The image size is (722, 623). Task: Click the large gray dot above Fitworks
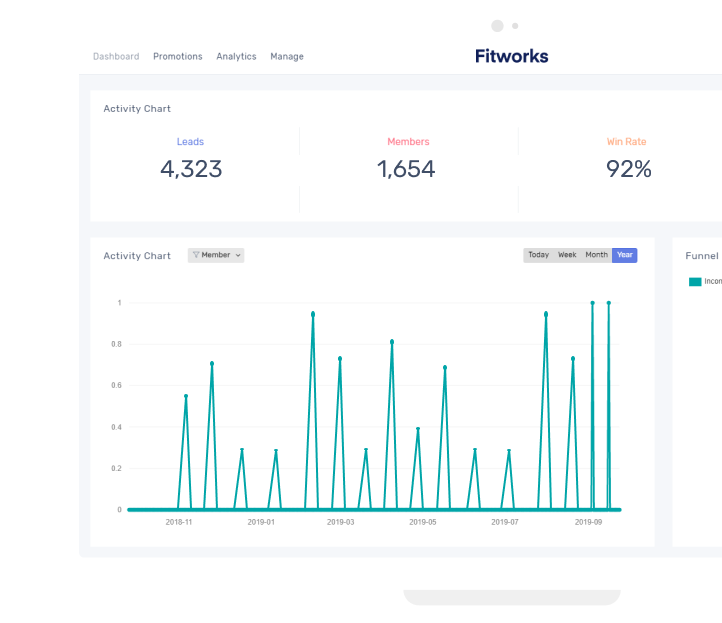click(x=497, y=26)
